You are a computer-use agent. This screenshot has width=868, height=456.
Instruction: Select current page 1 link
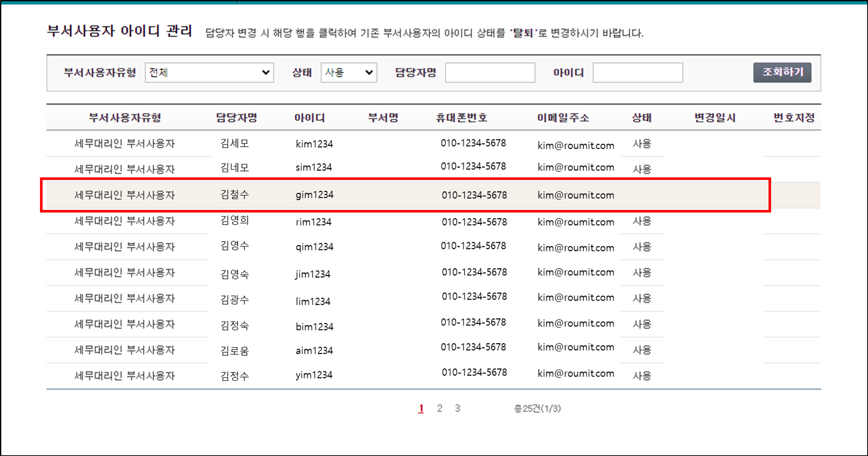tap(421, 408)
